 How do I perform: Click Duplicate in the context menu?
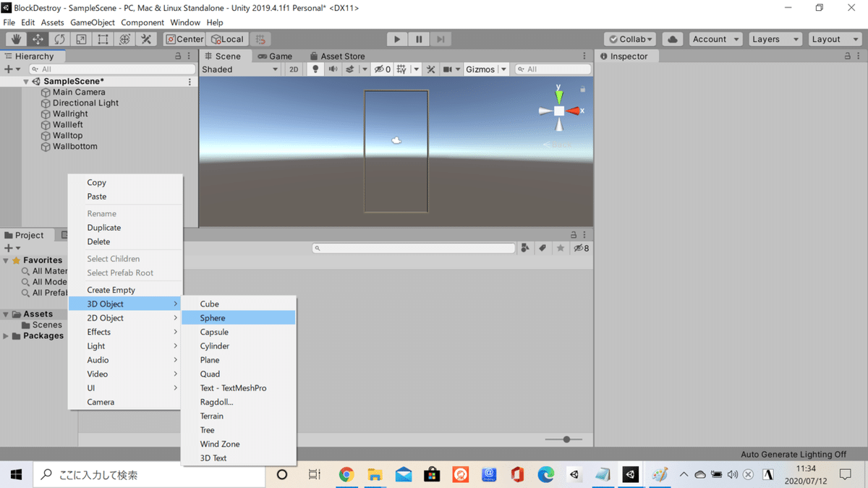[x=124, y=228]
